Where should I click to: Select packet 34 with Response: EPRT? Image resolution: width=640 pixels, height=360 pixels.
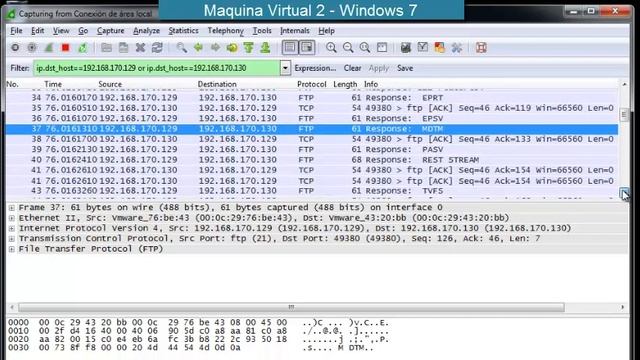tap(312, 98)
